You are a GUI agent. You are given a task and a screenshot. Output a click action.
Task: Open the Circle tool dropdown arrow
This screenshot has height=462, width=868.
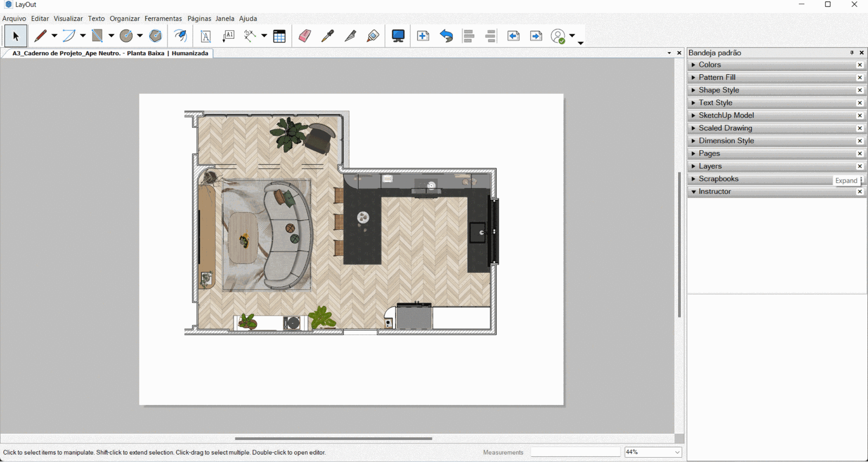(x=140, y=36)
